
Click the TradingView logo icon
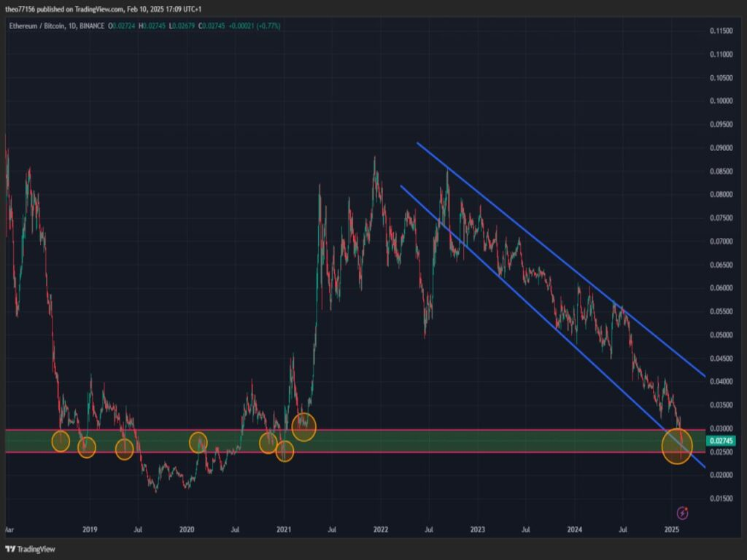tap(10, 549)
